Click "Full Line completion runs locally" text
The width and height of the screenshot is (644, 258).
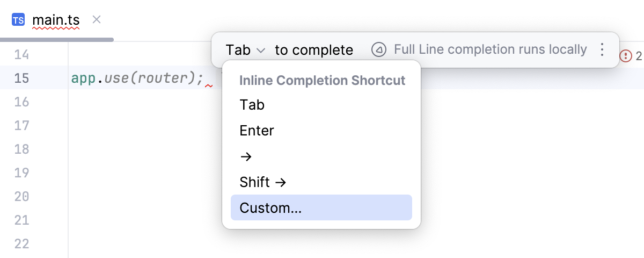(x=490, y=50)
